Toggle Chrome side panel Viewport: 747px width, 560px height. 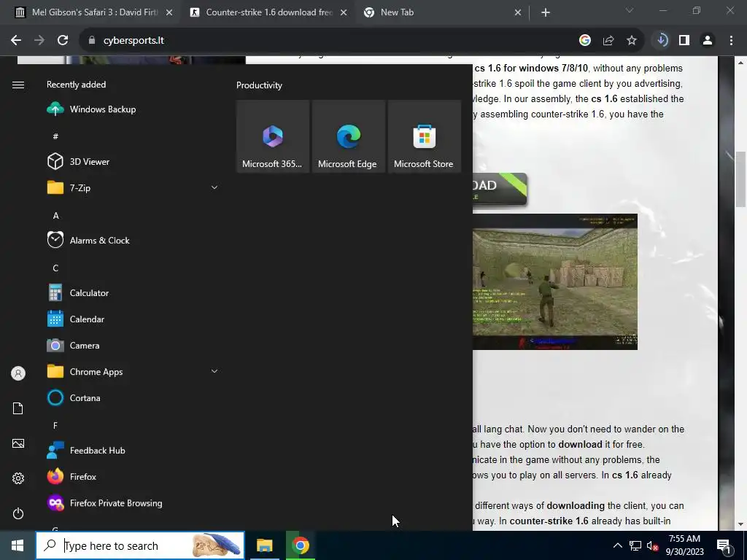[684, 41]
